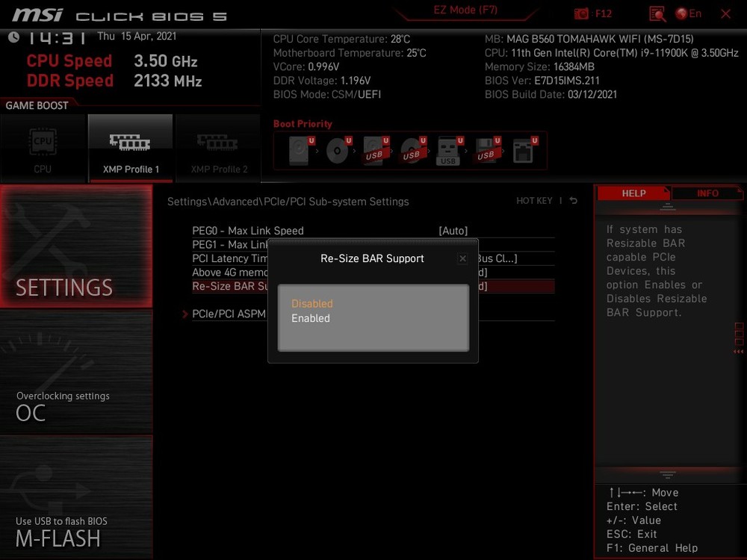This screenshot has height=560, width=747.
Task: Click the VCore 0.996V reading
Action: click(x=306, y=66)
